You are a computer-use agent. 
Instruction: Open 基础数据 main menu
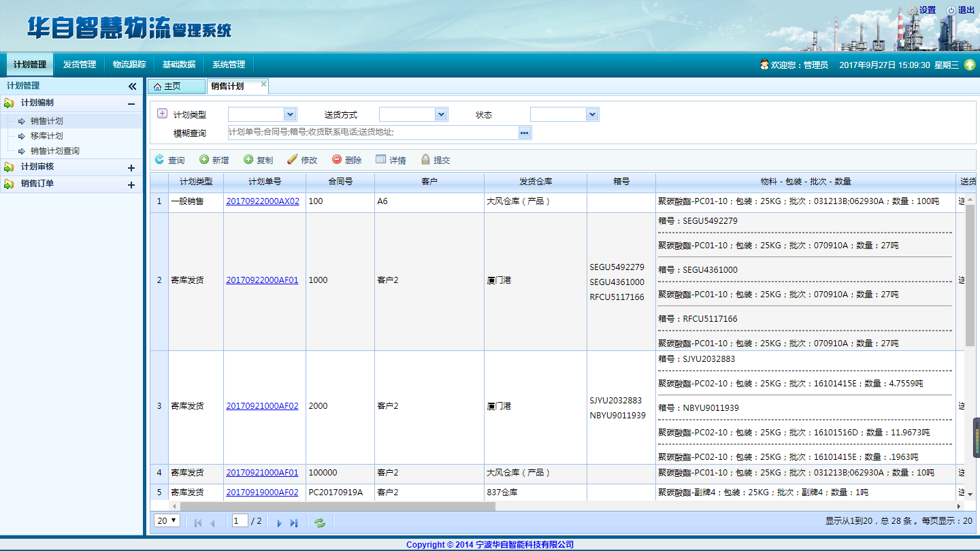pyautogui.click(x=179, y=65)
